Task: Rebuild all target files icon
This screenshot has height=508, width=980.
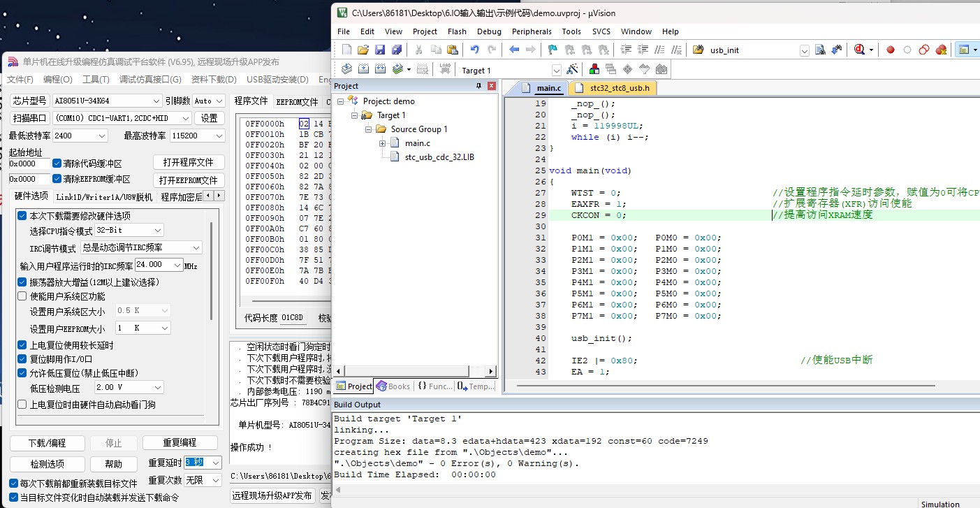Action: tap(380, 69)
